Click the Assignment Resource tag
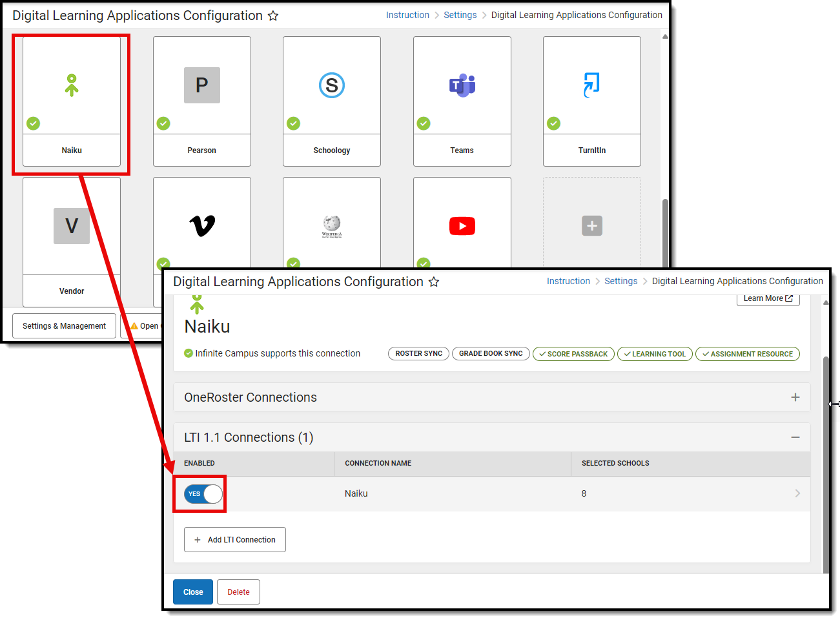The height and width of the screenshot is (620, 840). pyautogui.click(x=748, y=354)
